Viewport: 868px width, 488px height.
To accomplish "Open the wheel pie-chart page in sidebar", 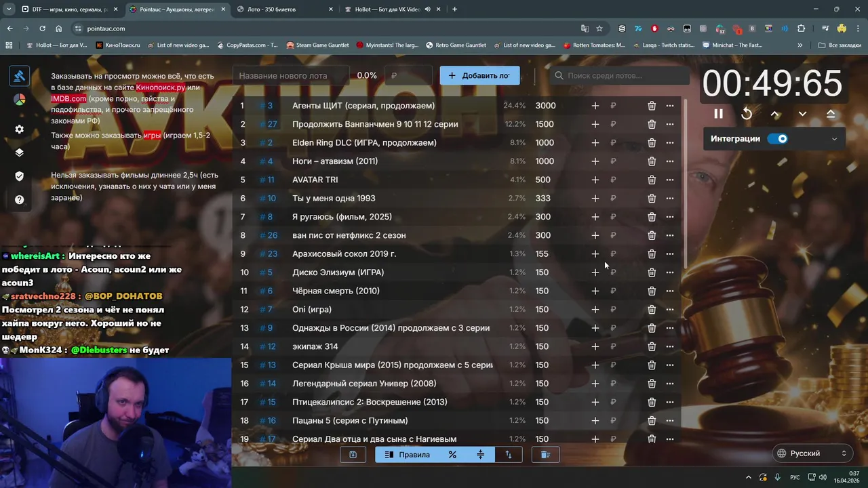I will click(x=19, y=100).
